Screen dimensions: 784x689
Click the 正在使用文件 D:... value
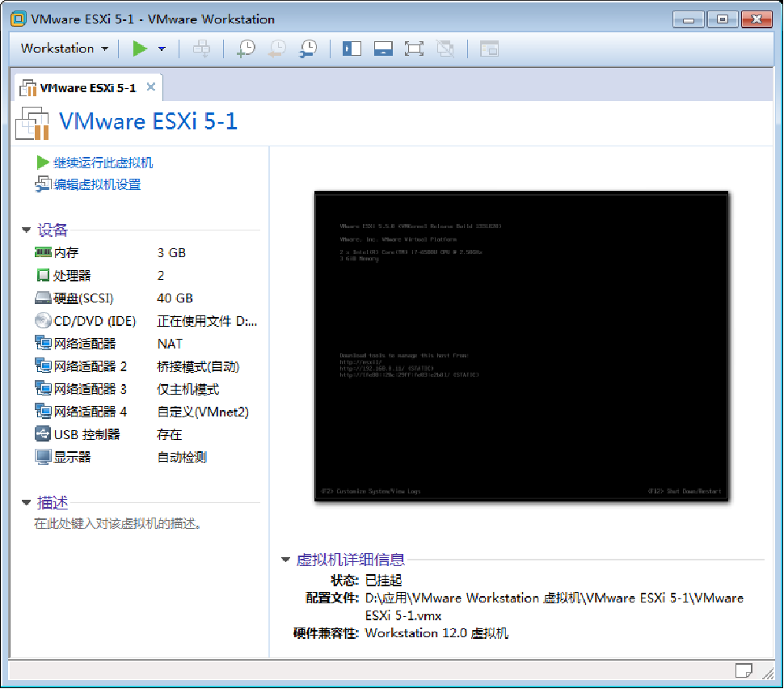[x=207, y=321]
